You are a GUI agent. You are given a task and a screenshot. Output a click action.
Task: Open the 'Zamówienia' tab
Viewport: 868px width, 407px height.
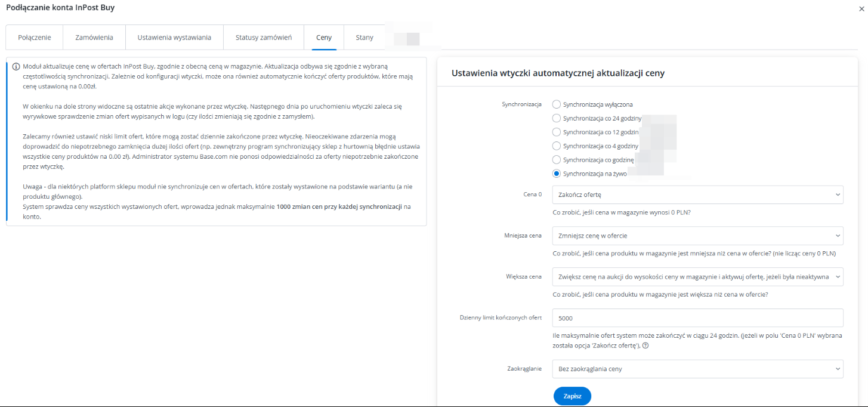pos(94,38)
